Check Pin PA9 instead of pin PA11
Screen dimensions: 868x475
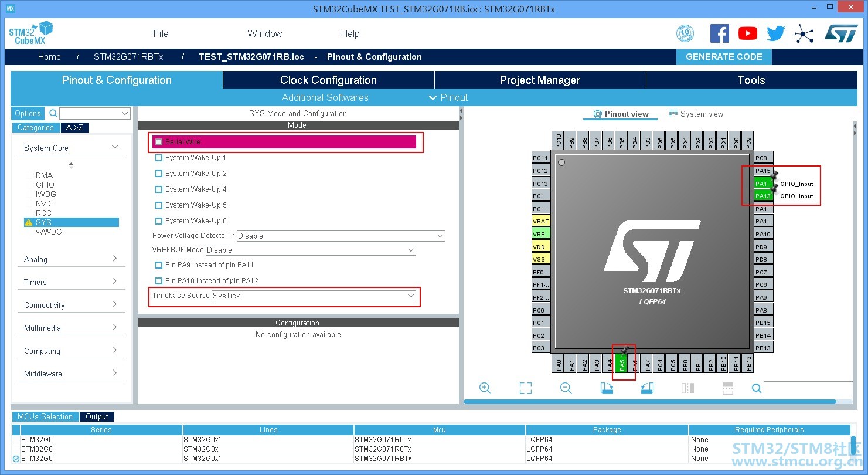coord(159,265)
